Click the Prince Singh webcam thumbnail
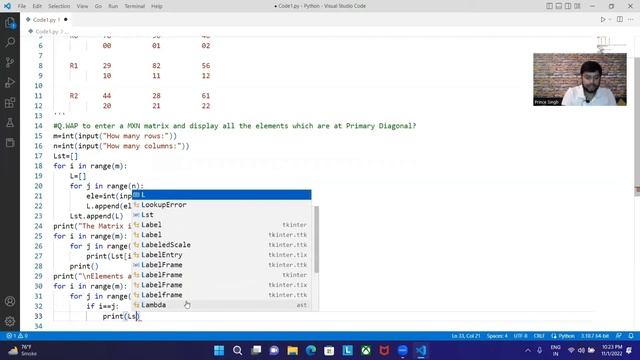This screenshot has height=360, width=640. (x=580, y=79)
